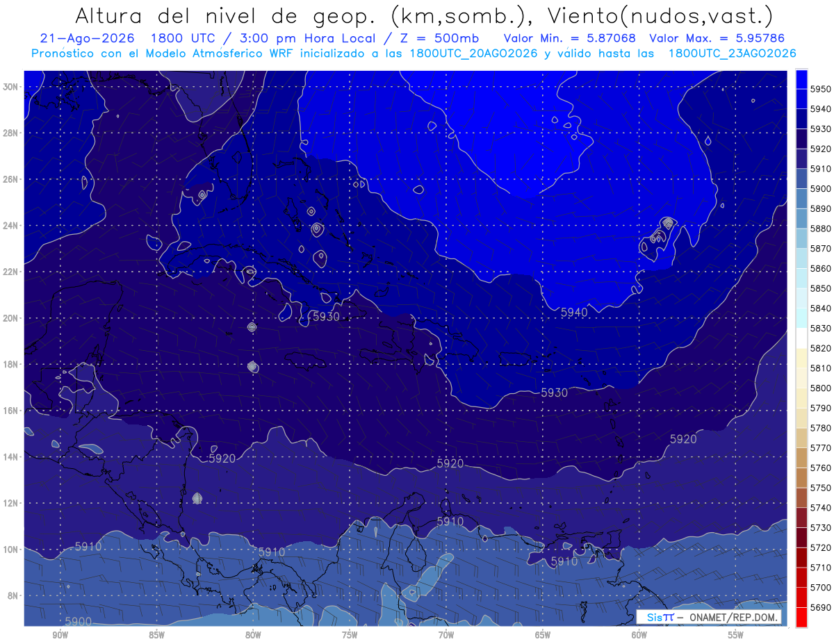Click the 8N latitude axis label

pos(14,595)
